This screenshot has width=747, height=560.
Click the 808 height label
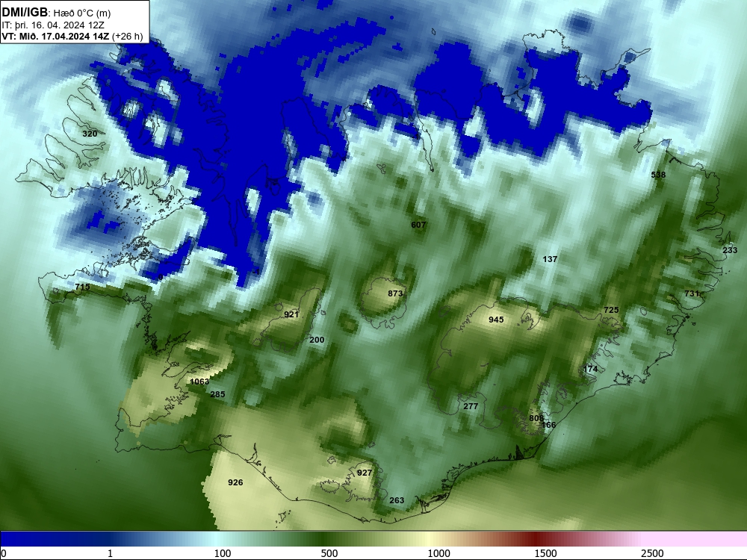click(536, 418)
